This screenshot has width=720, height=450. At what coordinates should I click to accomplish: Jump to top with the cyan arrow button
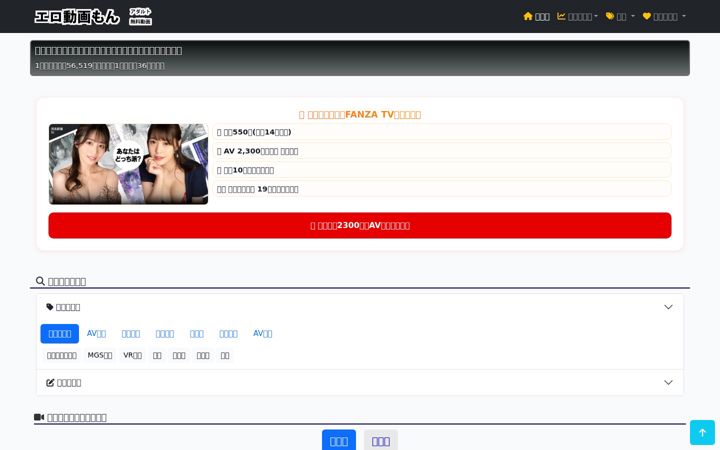coord(702,433)
